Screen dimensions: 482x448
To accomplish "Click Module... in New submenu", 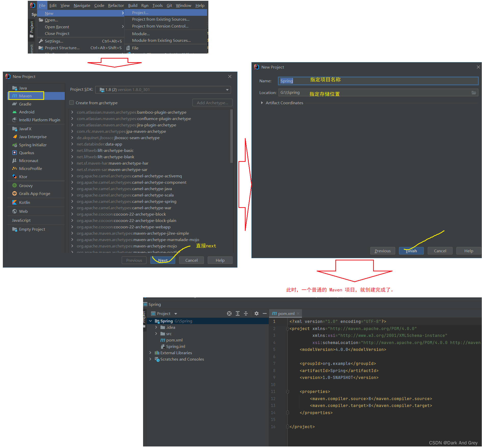I will [x=166, y=34].
